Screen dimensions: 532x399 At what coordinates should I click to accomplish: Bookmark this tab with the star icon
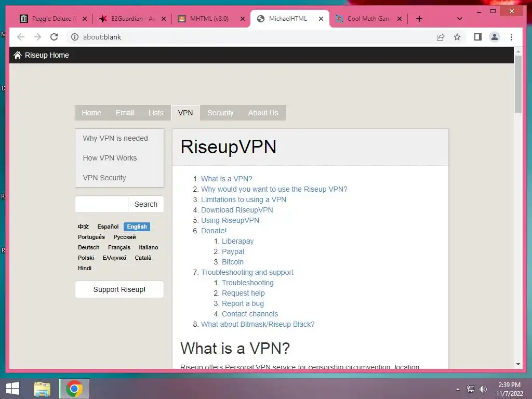click(457, 37)
